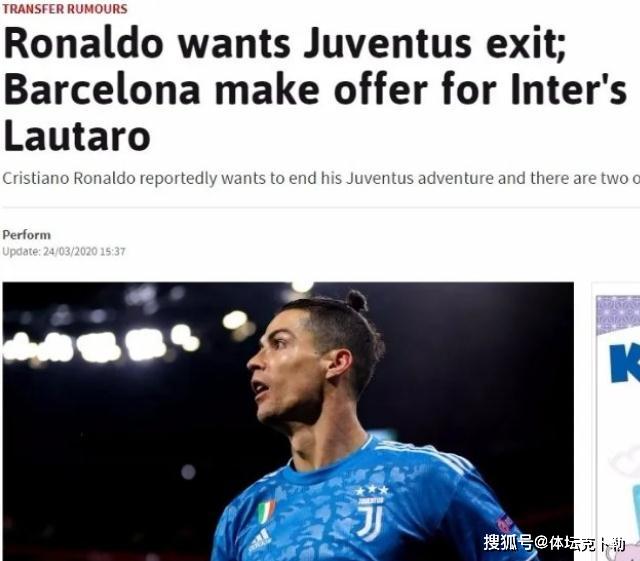Click the purple patterned ad header
Screen dimensions: 640x561
pyautogui.click(x=618, y=314)
